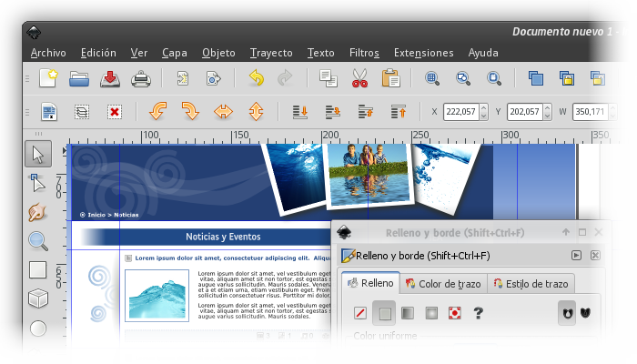Image resolution: width=637 pixels, height=364 pixels.
Task: Lower selection to bottom
Action: [x=300, y=112]
